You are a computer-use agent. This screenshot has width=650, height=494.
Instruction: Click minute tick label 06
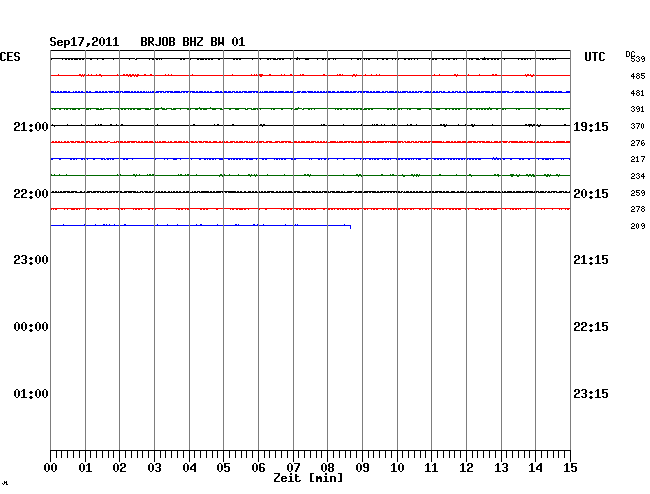(x=258, y=468)
